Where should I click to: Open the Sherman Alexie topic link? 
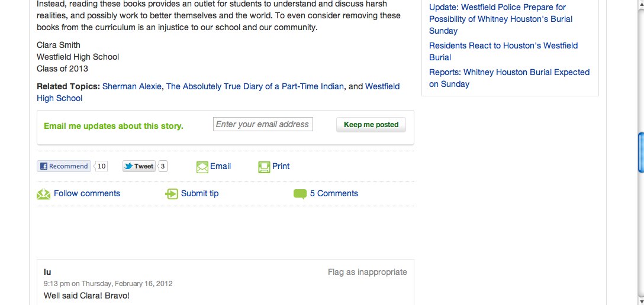[x=132, y=86]
